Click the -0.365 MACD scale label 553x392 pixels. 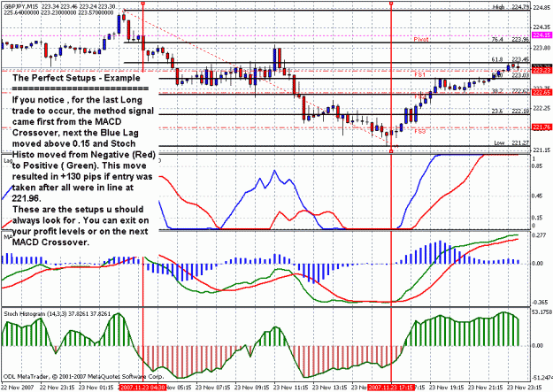click(x=540, y=303)
